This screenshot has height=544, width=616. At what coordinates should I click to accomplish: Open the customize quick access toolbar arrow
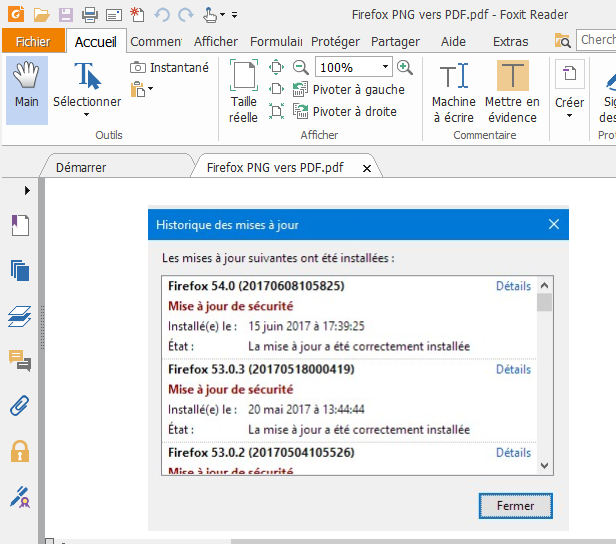(x=235, y=15)
